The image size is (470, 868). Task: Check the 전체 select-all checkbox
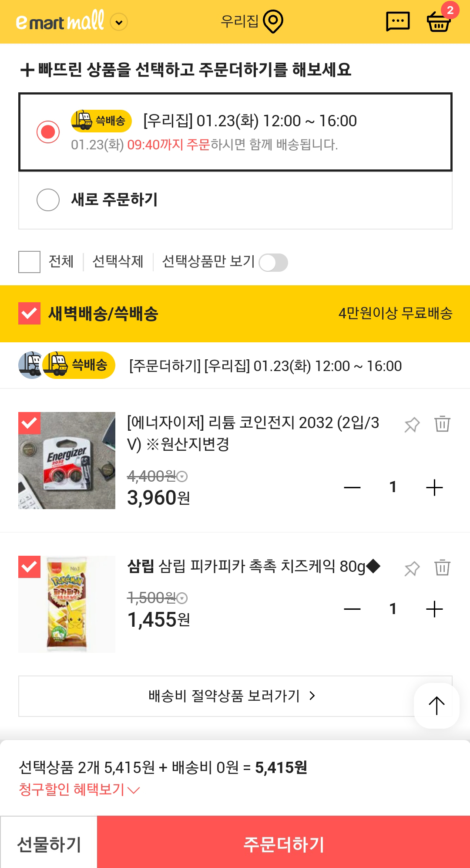click(29, 262)
